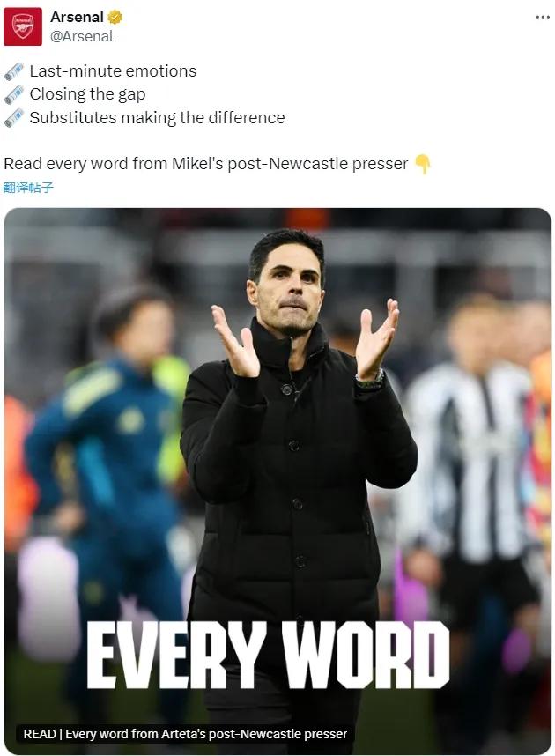Click the 'Read every word from Mikel's' sentence

[x=205, y=164]
